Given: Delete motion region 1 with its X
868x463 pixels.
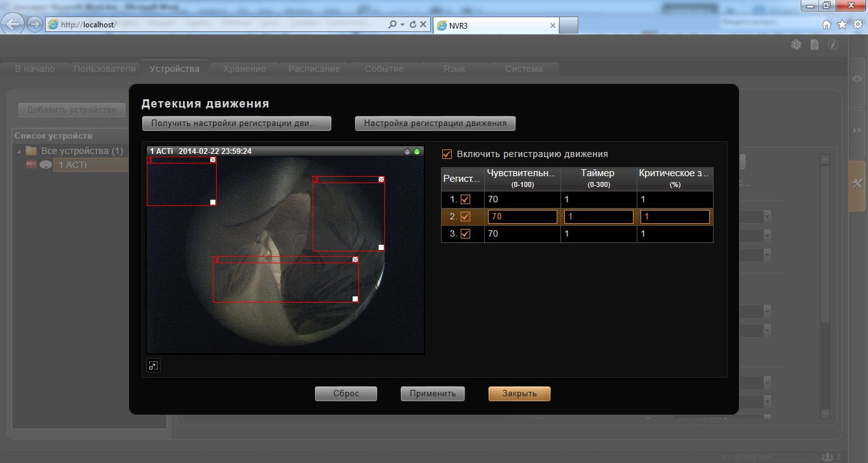Looking at the screenshot, I should [x=213, y=160].
